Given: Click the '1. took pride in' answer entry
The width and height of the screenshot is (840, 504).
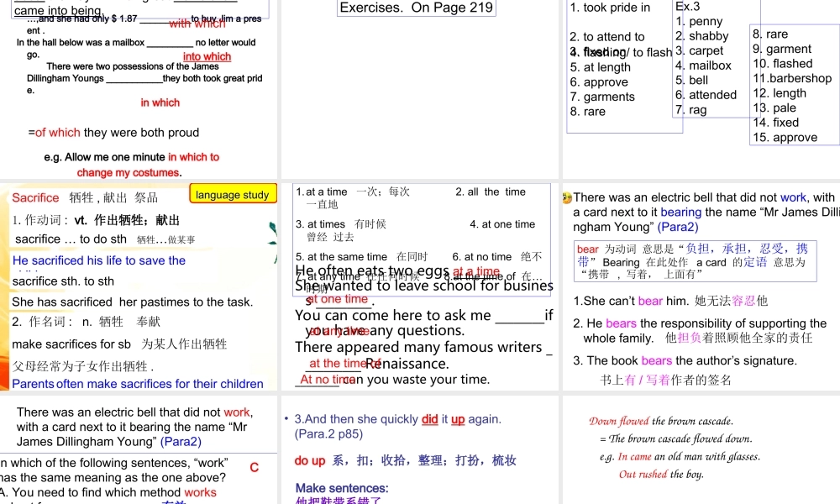Looking at the screenshot, I should click(610, 8).
